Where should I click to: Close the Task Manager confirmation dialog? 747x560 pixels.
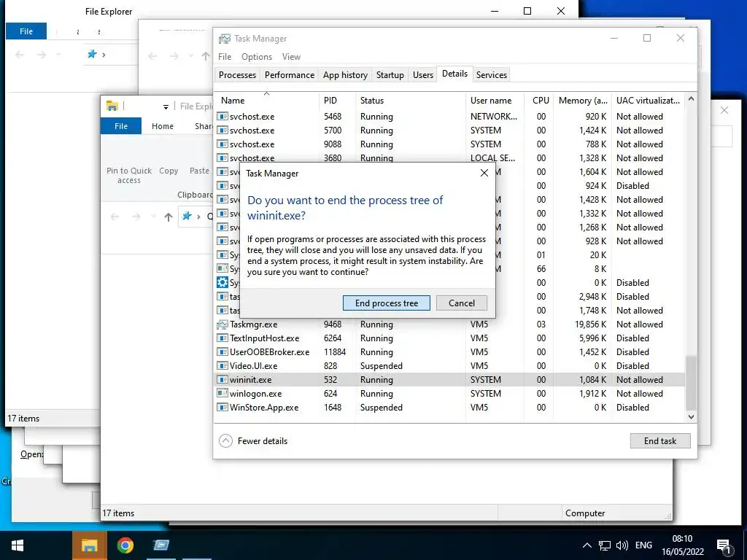pyautogui.click(x=484, y=173)
